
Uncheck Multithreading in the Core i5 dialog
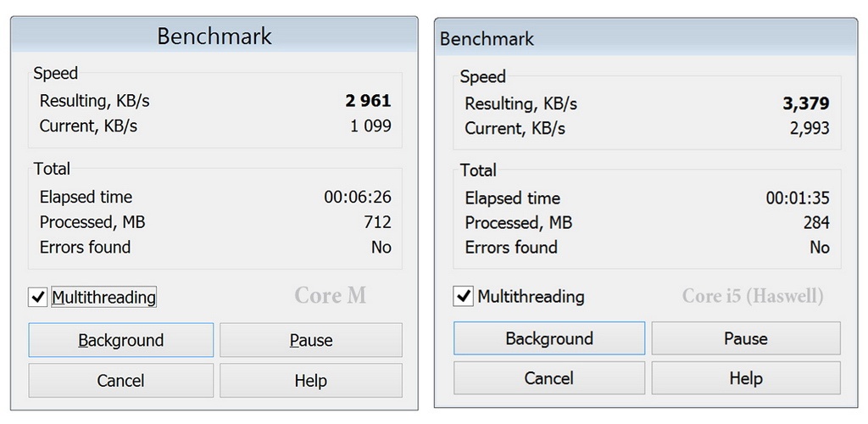click(464, 297)
